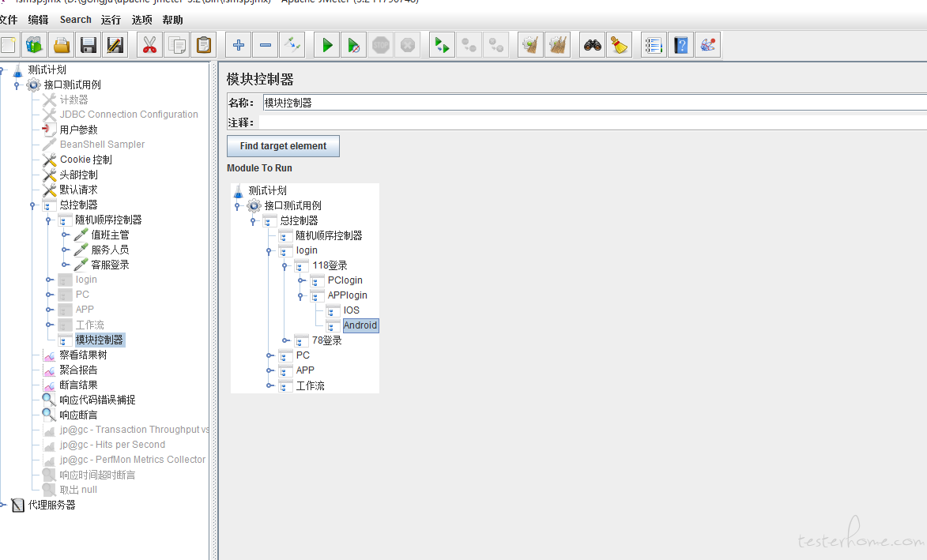
Task: Select 察看结果树 listener in left tree
Action: point(83,355)
